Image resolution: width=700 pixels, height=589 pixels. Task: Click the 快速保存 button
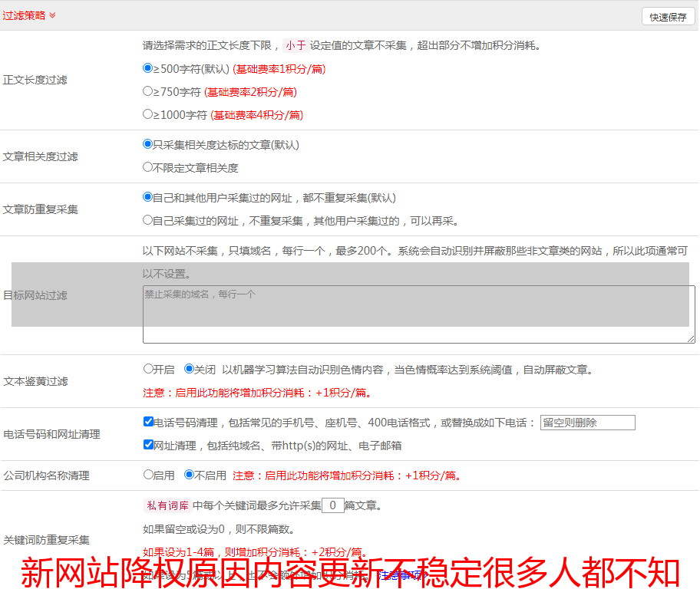667,17
